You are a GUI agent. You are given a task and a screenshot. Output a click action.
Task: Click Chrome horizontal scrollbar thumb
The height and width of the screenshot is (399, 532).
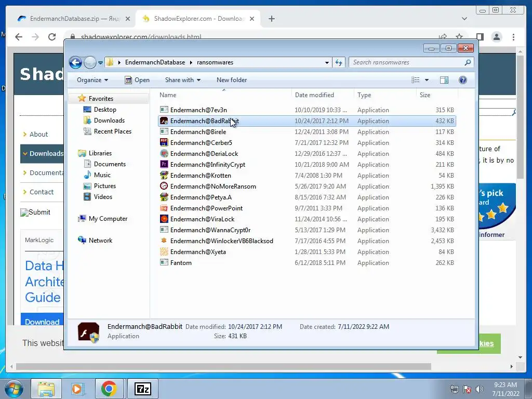click(223, 367)
